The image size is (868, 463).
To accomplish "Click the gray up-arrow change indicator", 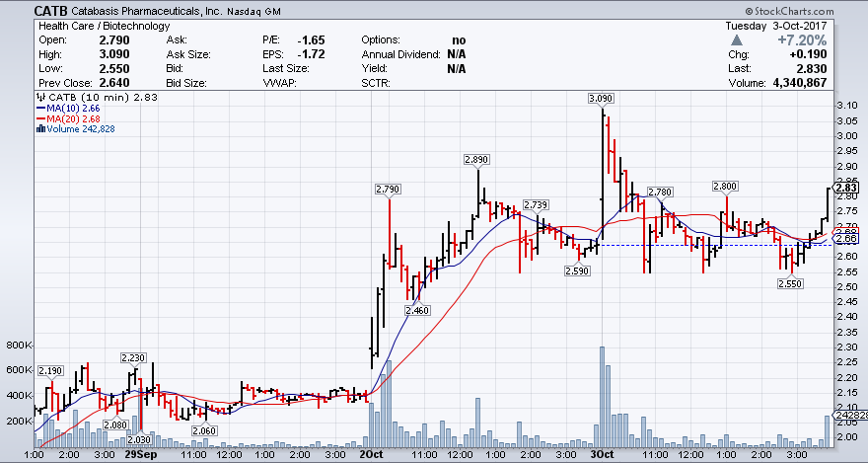I will point(737,39).
